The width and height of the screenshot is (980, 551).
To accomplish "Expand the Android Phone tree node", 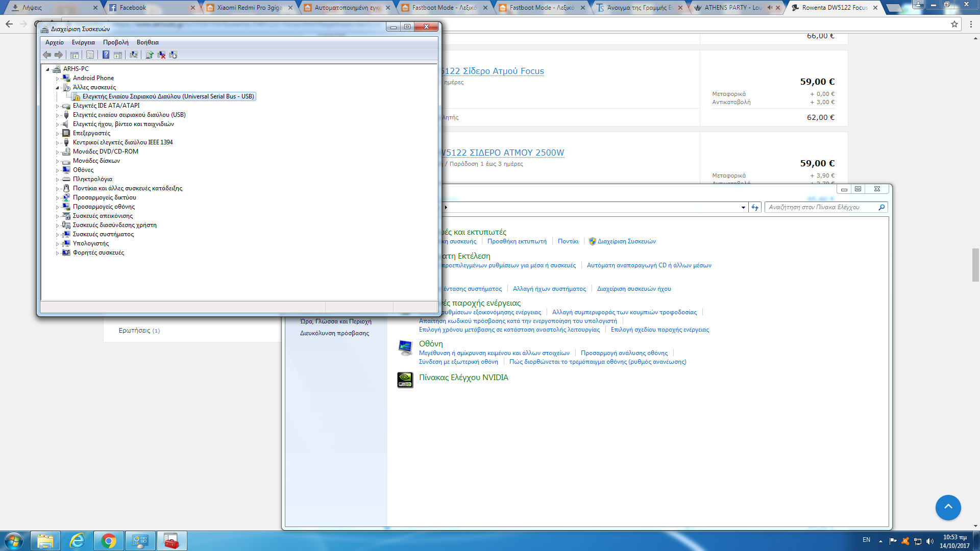I will click(57, 79).
